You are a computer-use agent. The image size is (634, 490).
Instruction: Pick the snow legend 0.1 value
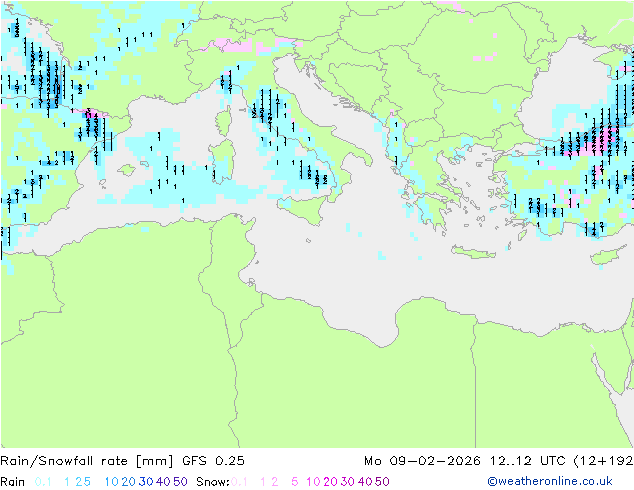[239, 482]
